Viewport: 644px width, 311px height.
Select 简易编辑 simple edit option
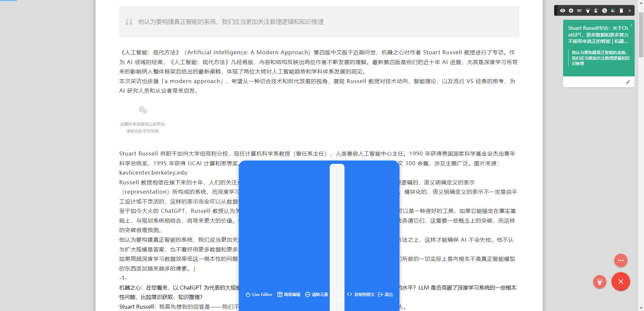tap(289, 295)
